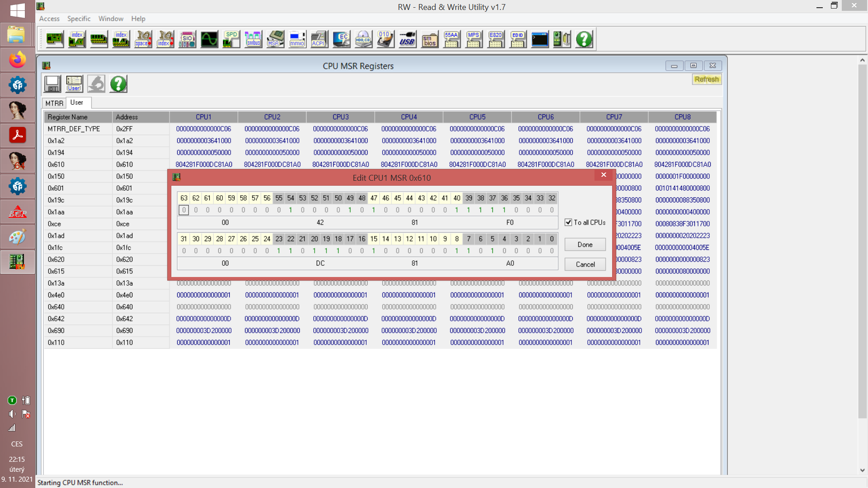Toggle bit 49 value in MSR editor

pos(350,210)
